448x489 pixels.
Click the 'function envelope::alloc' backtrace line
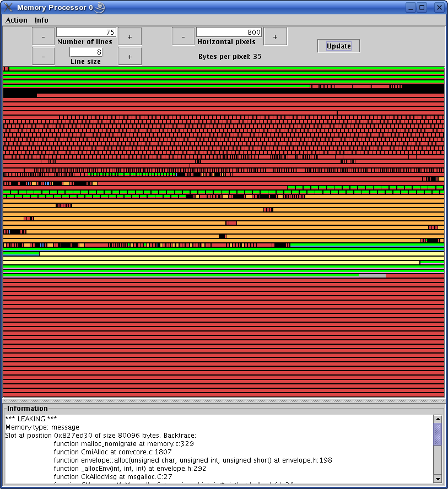coord(193,460)
